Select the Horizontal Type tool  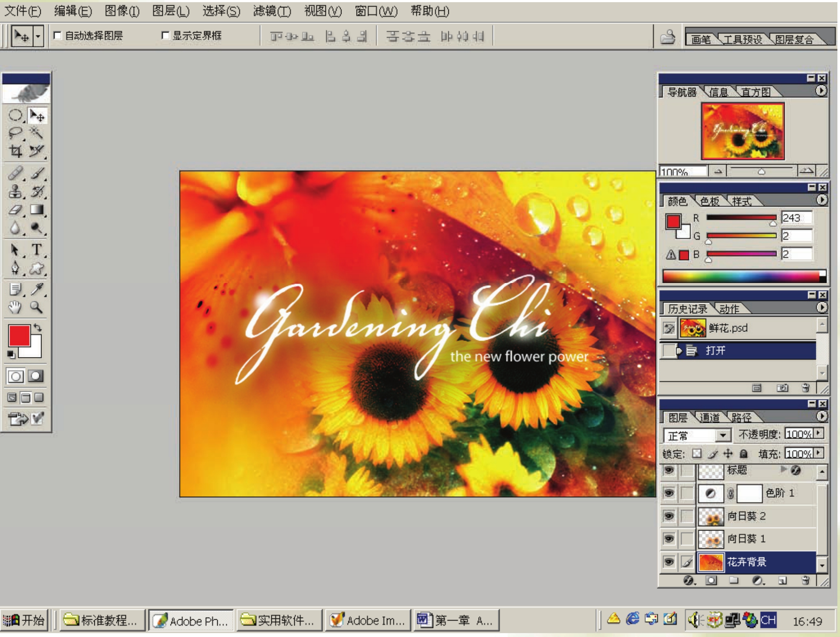point(37,250)
